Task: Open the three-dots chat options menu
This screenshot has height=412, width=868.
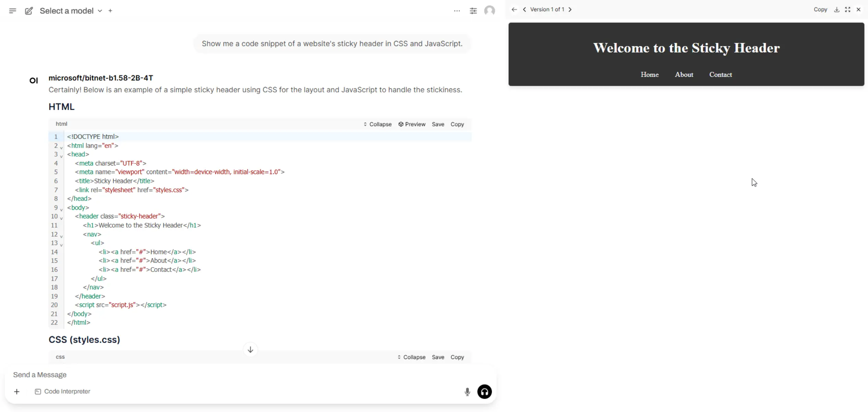Action: [456, 11]
